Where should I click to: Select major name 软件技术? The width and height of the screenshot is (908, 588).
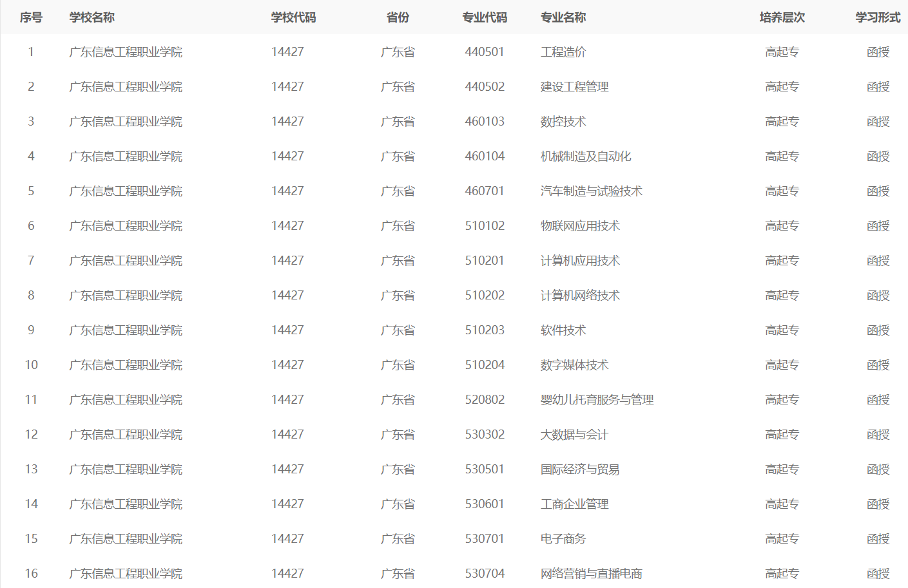tap(563, 330)
